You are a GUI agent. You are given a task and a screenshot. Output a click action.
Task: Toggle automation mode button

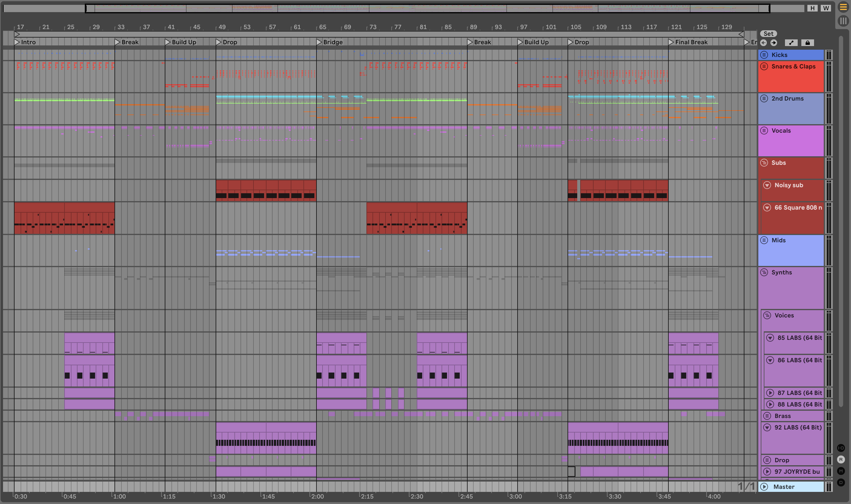[x=791, y=42]
